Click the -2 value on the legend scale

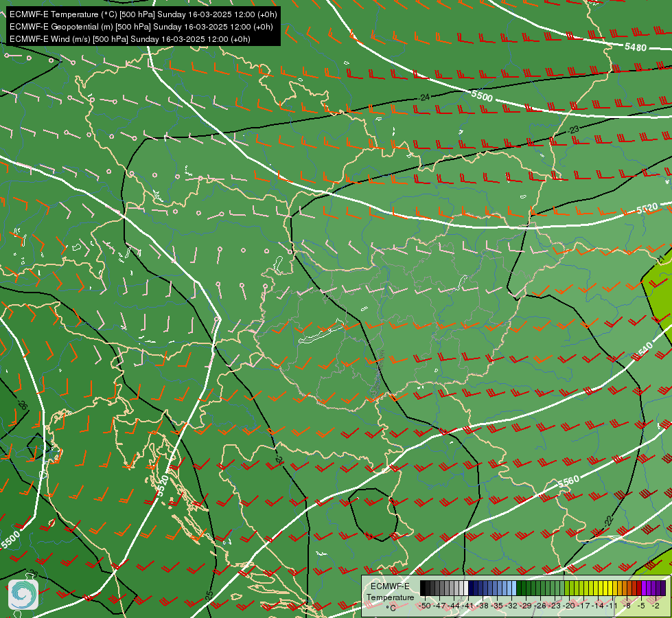pos(656,606)
